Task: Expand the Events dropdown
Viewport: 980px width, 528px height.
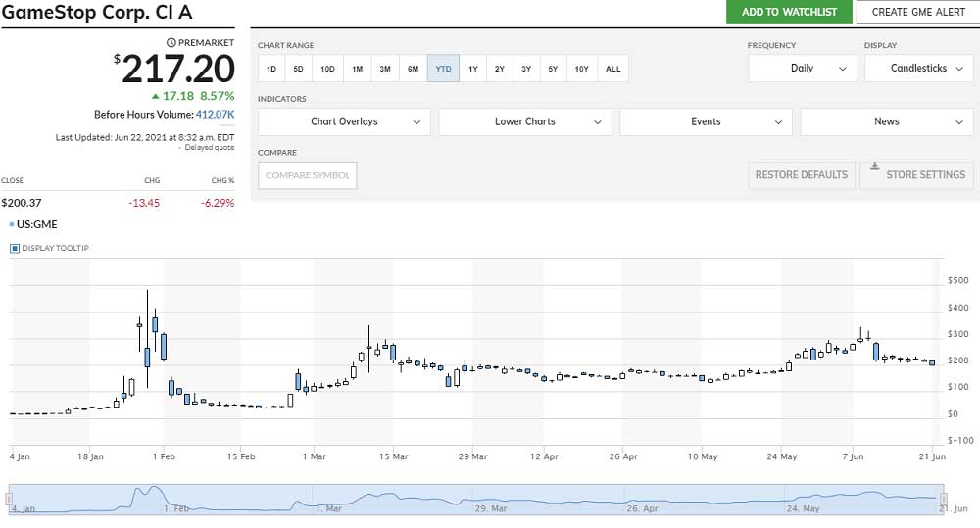Action: pyautogui.click(x=706, y=121)
